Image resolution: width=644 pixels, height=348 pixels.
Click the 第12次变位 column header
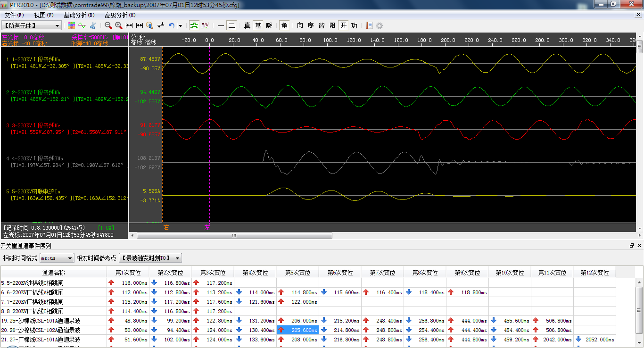(594, 273)
